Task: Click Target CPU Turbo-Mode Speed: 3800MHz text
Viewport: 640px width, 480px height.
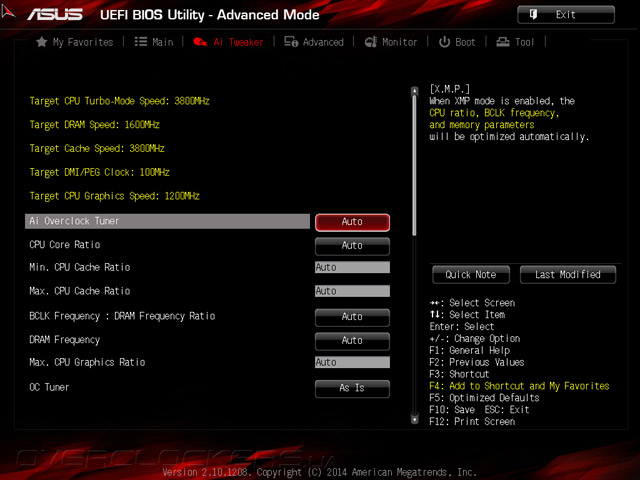Action: (119, 101)
